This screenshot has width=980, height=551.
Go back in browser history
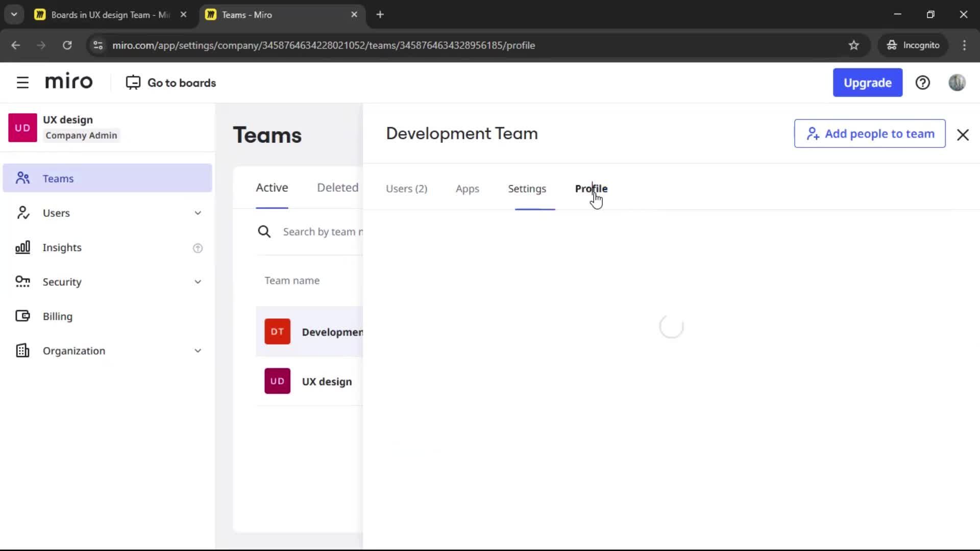tap(16, 45)
